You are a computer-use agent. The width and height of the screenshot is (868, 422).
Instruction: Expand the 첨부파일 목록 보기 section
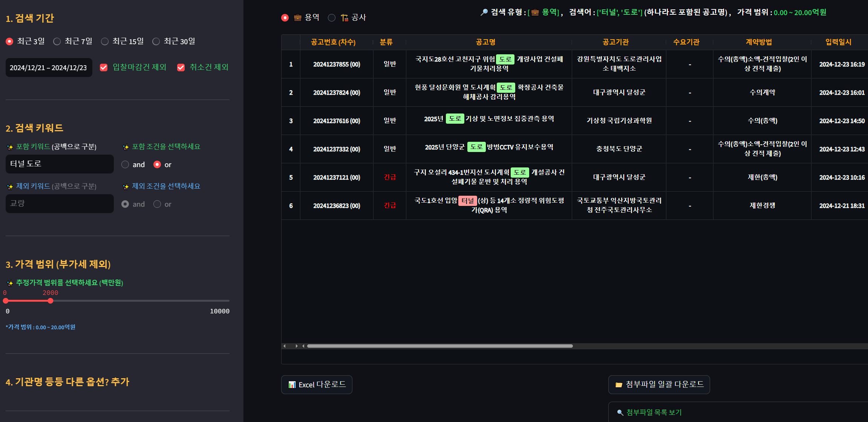click(x=654, y=413)
